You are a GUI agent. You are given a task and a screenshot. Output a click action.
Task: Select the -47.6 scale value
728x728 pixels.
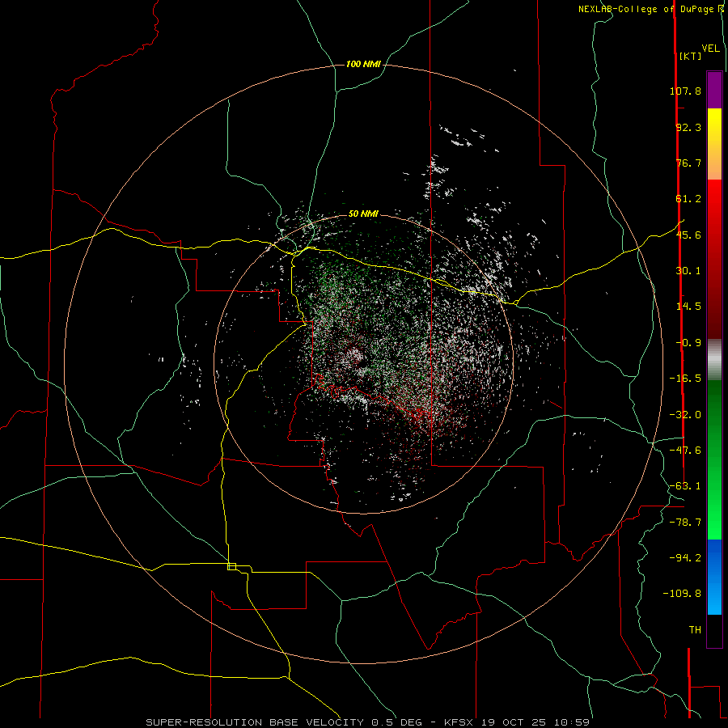coord(685,451)
